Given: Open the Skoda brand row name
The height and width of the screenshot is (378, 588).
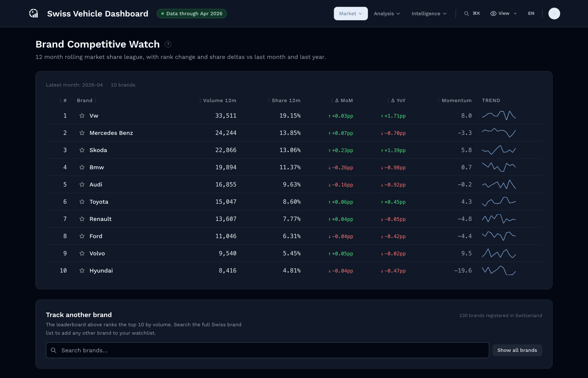Looking at the screenshot, I should coord(98,150).
